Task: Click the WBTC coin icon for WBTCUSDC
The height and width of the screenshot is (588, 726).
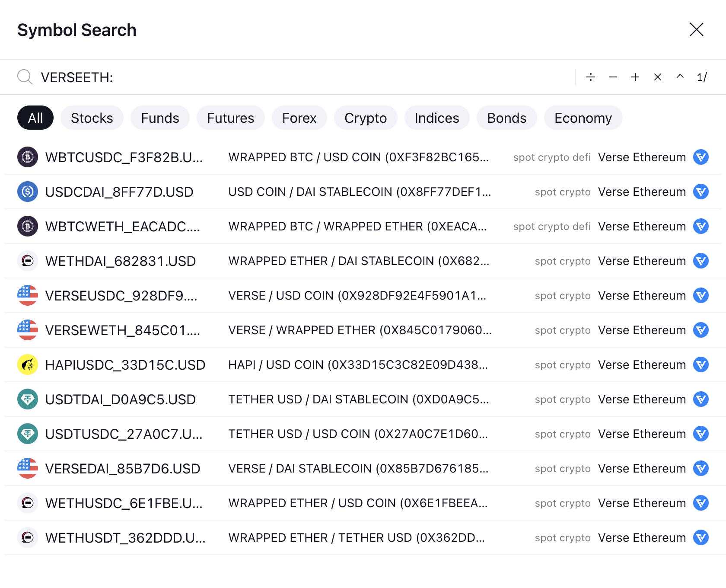Action: pos(27,157)
